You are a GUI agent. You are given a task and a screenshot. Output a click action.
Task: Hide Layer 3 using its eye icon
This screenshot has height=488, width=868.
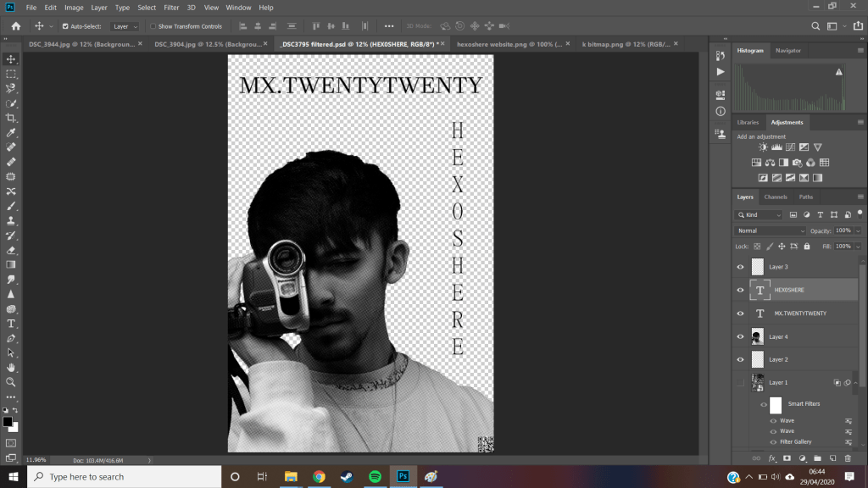click(740, 267)
